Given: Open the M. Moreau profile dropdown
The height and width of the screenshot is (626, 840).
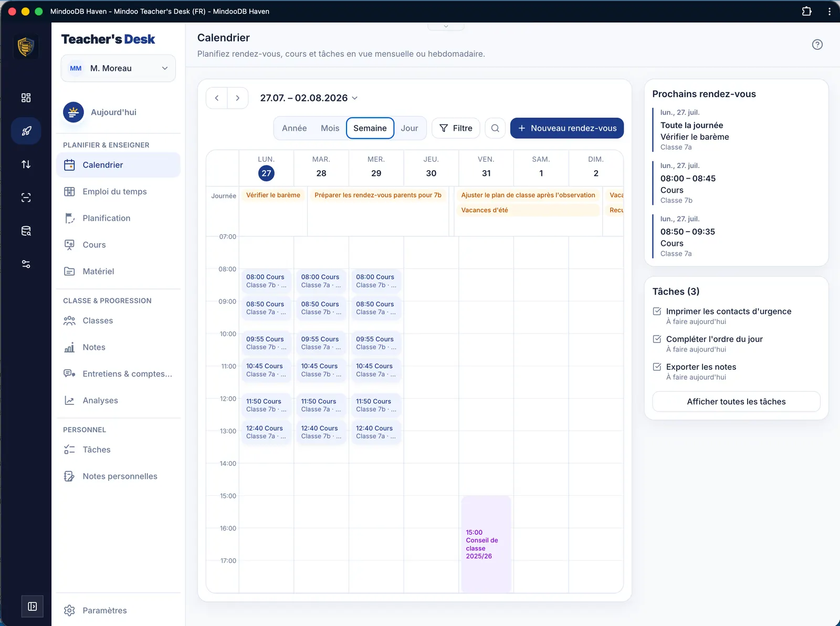Looking at the screenshot, I should point(118,68).
